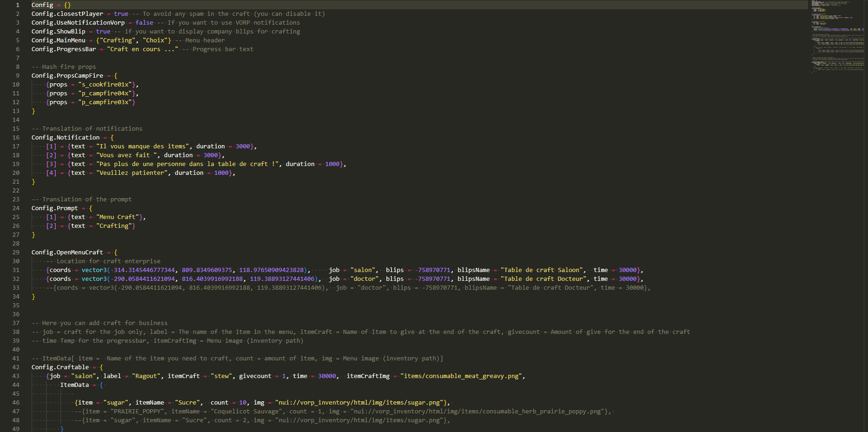Click the "Veuillez patienter" notification text

coord(132,173)
